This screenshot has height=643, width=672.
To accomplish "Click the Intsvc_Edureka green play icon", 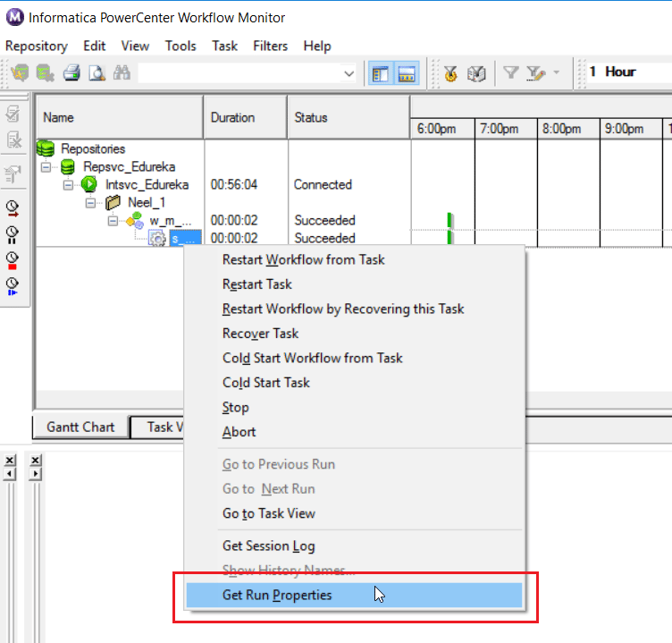I will (89, 184).
